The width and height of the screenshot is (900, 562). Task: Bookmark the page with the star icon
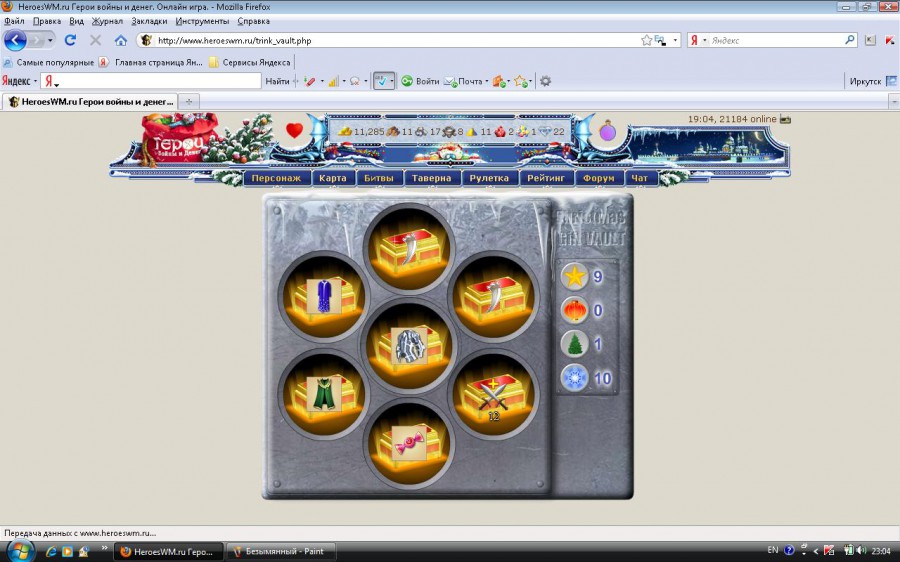646,40
